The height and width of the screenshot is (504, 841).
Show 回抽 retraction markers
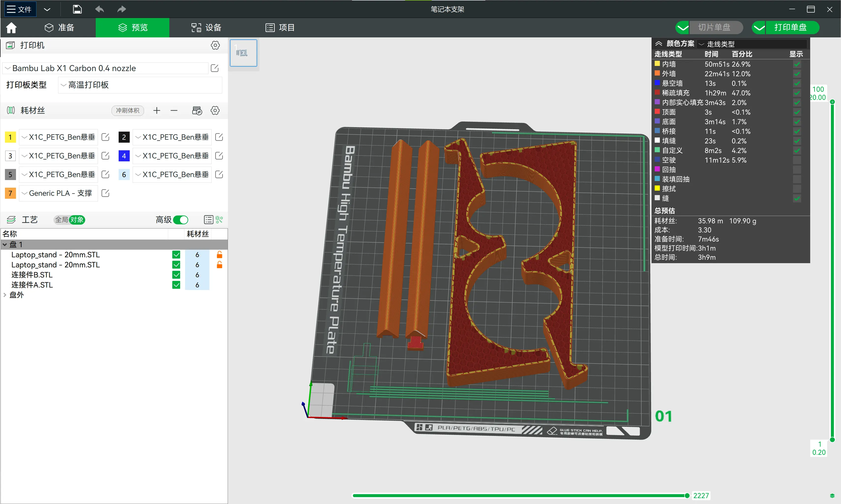coord(797,169)
